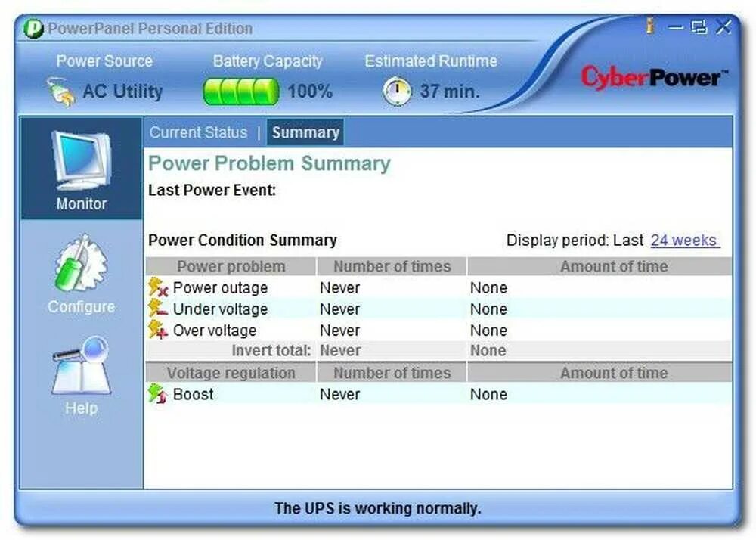Image resolution: width=756 pixels, height=540 pixels.
Task: Click the restore window button
Action: [699, 27]
